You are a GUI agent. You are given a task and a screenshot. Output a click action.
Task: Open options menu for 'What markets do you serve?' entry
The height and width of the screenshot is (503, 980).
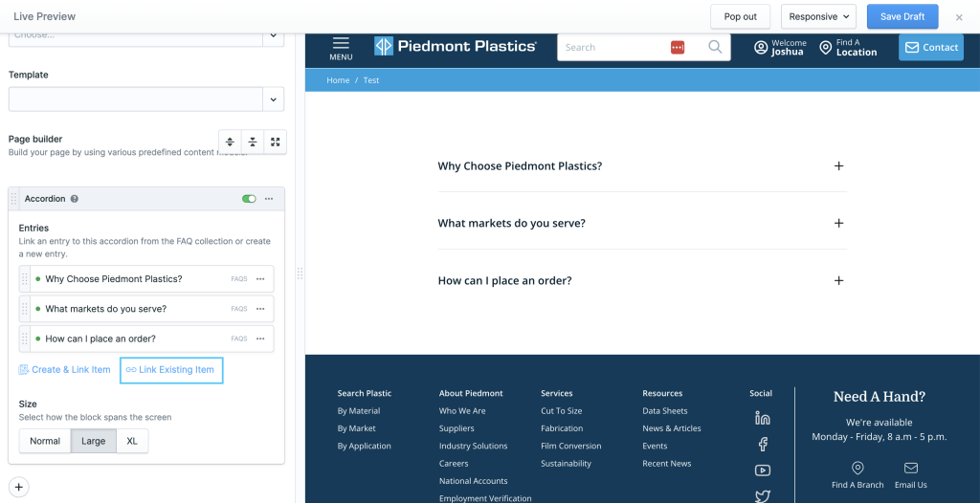[x=261, y=309]
